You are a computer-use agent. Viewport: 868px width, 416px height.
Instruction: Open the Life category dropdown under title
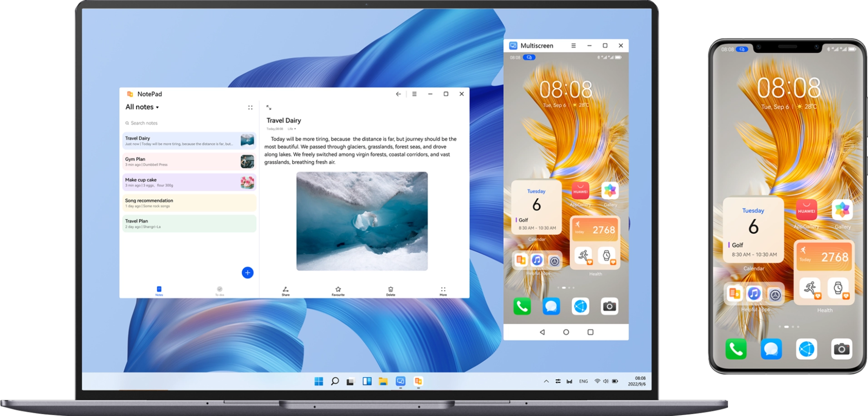(x=291, y=129)
